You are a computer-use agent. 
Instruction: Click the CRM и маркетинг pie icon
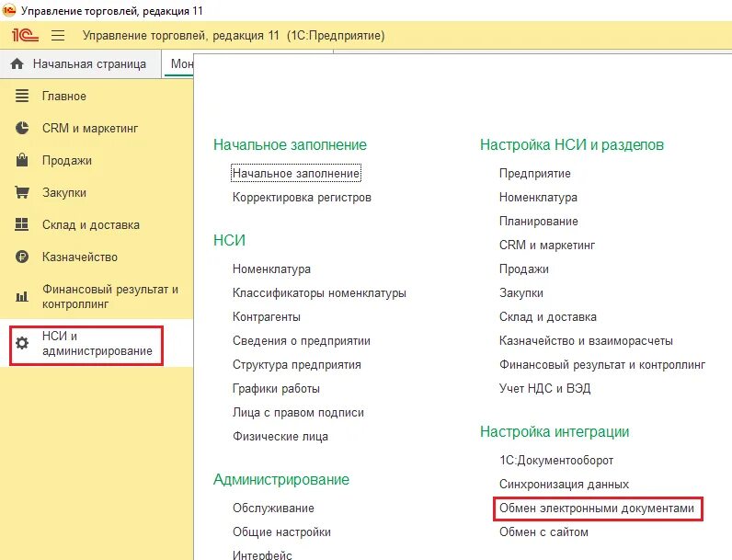click(22, 128)
